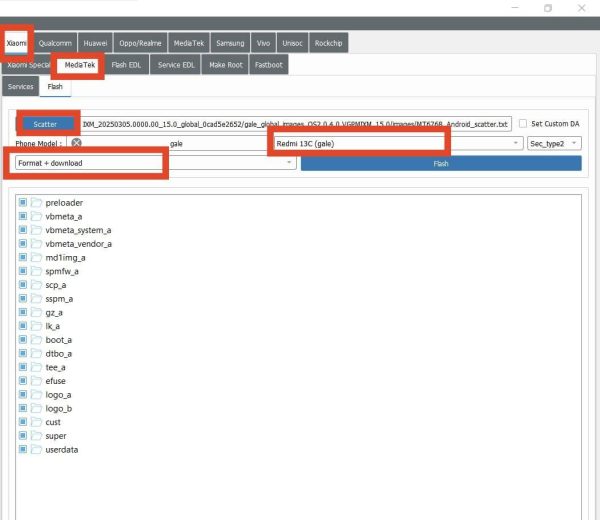Open the Format + download mode dropdown

click(x=155, y=163)
